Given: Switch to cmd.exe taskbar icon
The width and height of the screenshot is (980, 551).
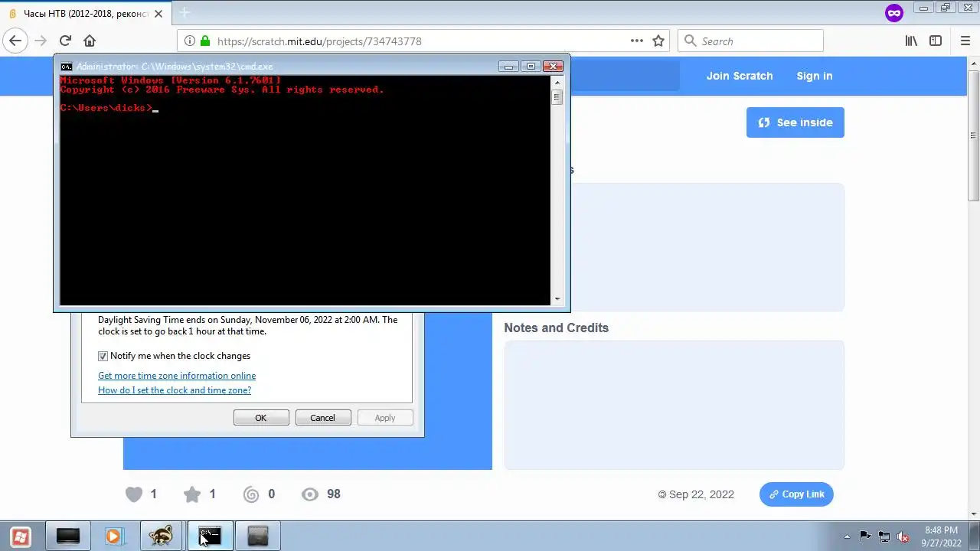Looking at the screenshot, I should (x=209, y=536).
